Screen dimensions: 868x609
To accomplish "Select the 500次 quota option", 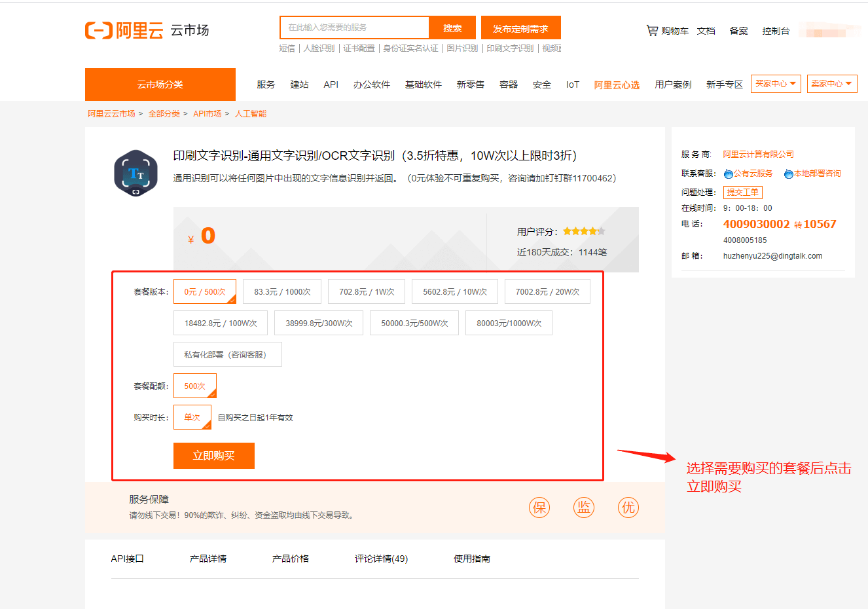I will [195, 386].
